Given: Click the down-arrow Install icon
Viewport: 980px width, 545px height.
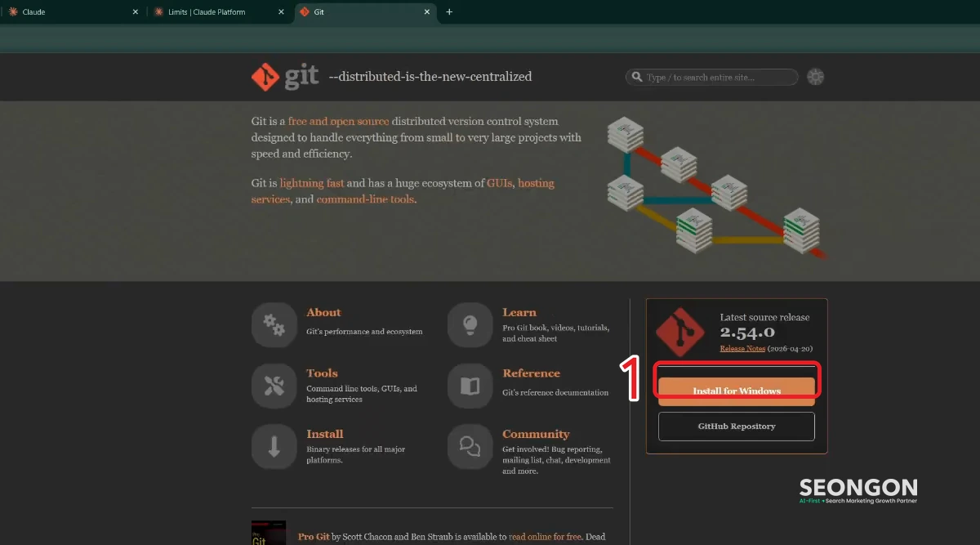Looking at the screenshot, I should tap(274, 446).
